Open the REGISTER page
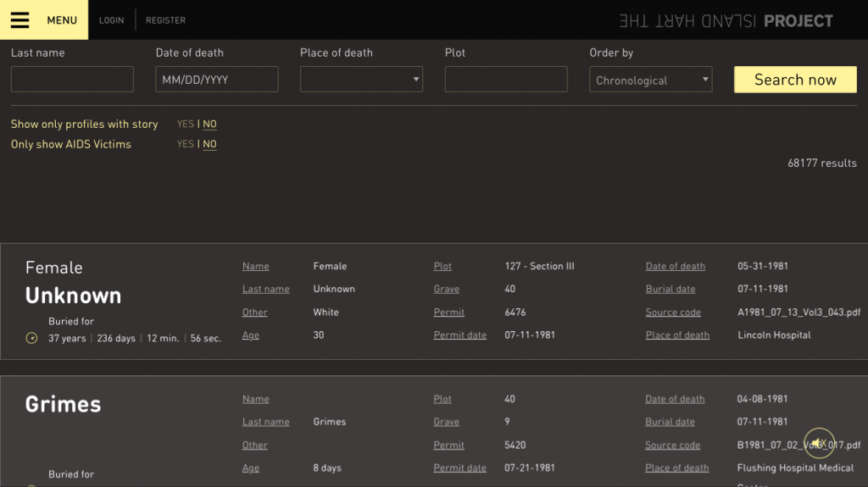Screen dimensions: 868x487 click(165, 20)
